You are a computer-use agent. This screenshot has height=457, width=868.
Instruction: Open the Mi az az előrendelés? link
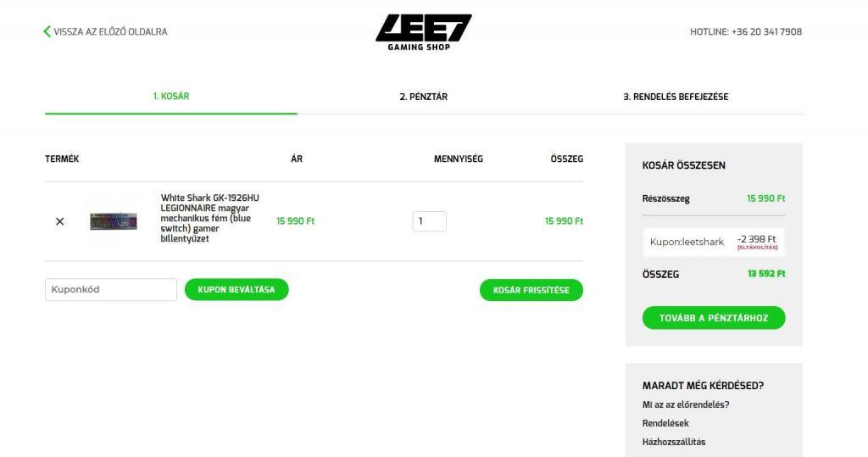point(686,404)
